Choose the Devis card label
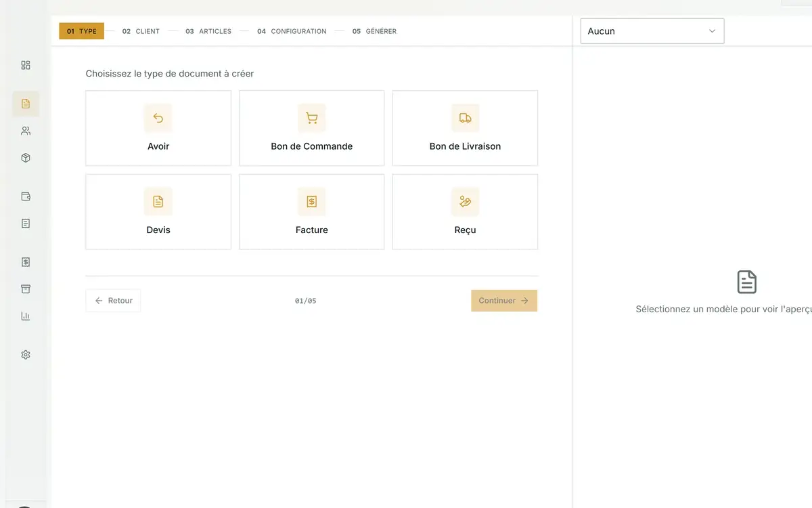Viewport: 812px width, 508px height. coord(158,230)
